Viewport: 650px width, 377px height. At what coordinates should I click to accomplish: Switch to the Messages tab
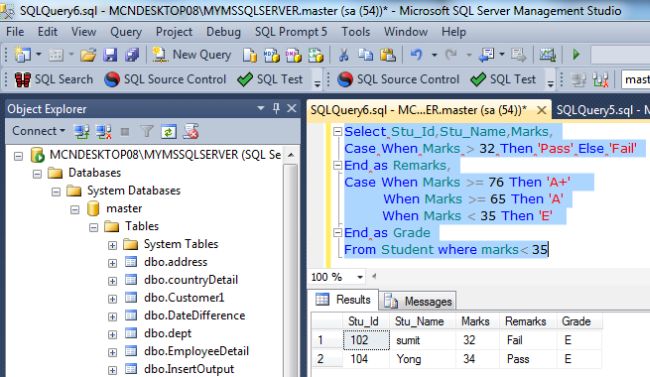click(x=418, y=301)
